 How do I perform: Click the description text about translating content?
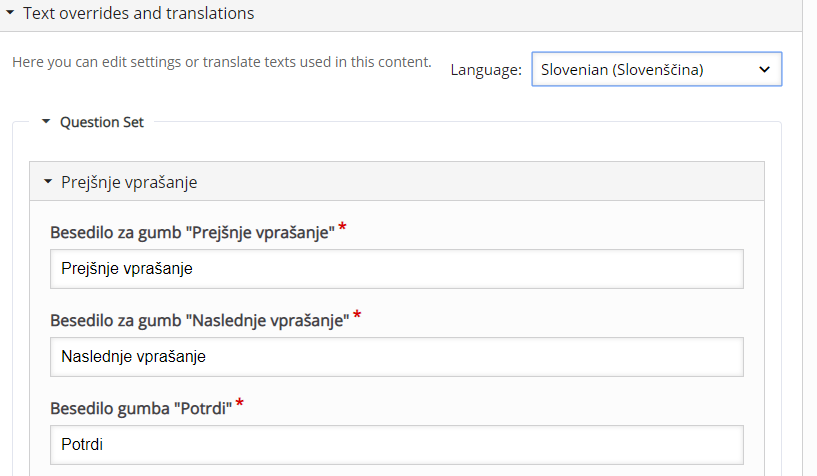[222, 62]
